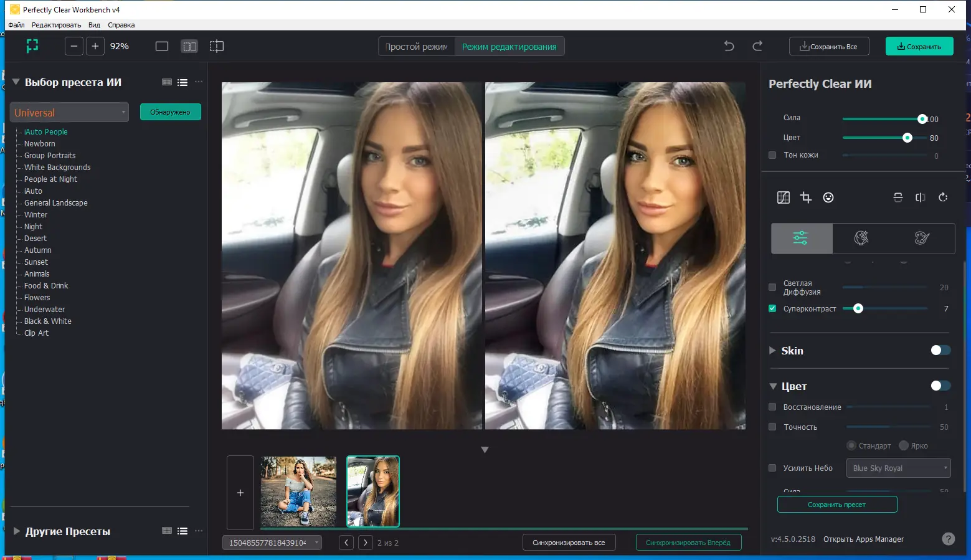Open help with the question mark icon
The height and width of the screenshot is (560, 971).
point(949,539)
